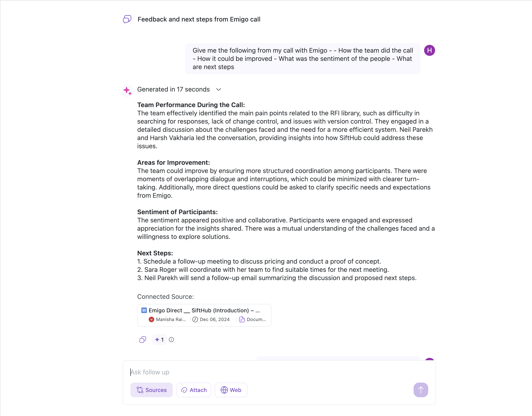Image resolution: width=532 pixels, height=416 pixels.
Task: Click the Manisha Rai author avatar
Action: click(151, 319)
